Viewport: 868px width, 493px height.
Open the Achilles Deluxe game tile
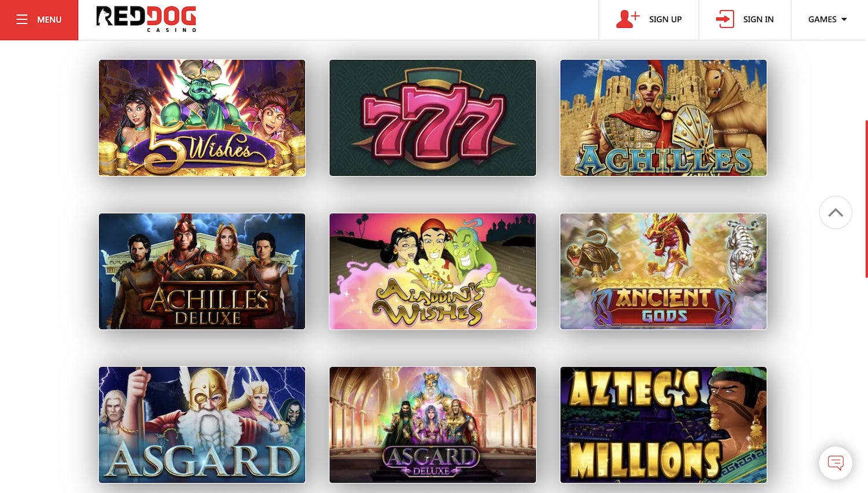click(202, 271)
